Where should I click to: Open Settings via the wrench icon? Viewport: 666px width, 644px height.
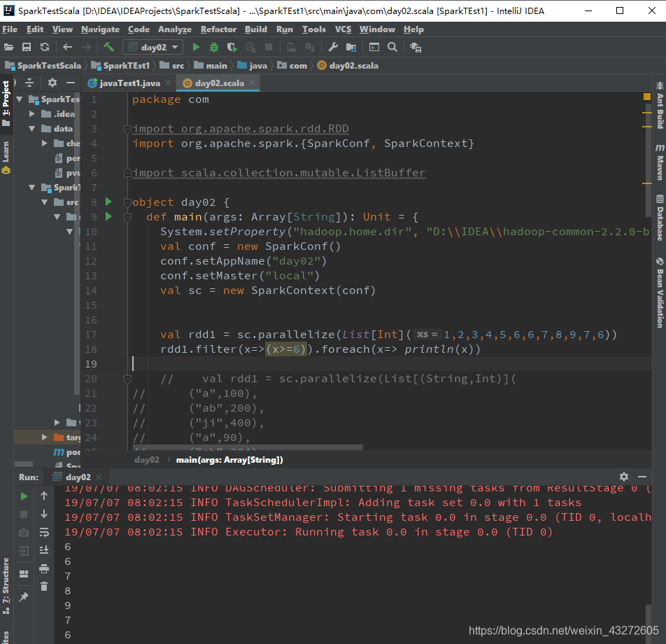tap(333, 47)
